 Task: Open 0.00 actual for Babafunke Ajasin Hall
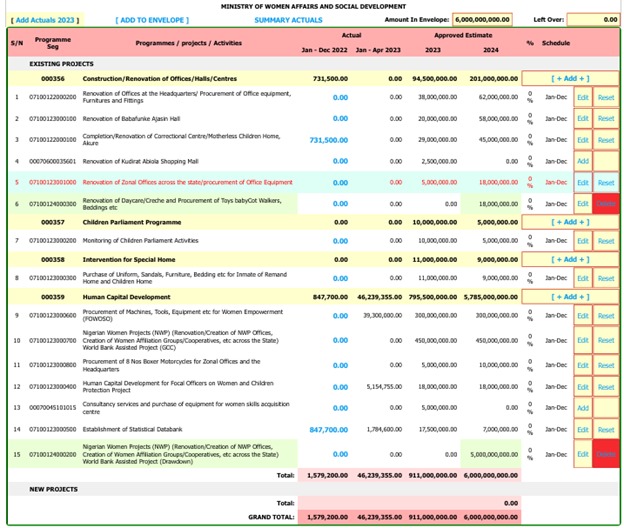point(340,119)
